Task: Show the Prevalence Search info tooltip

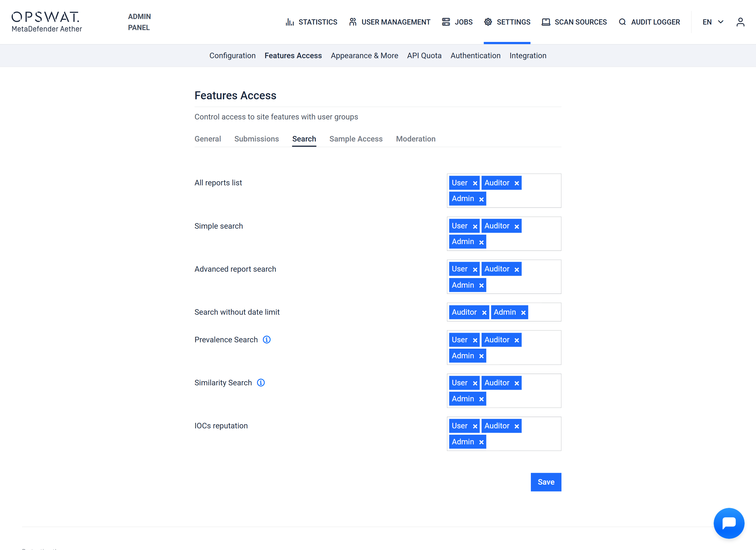Action: pos(266,340)
